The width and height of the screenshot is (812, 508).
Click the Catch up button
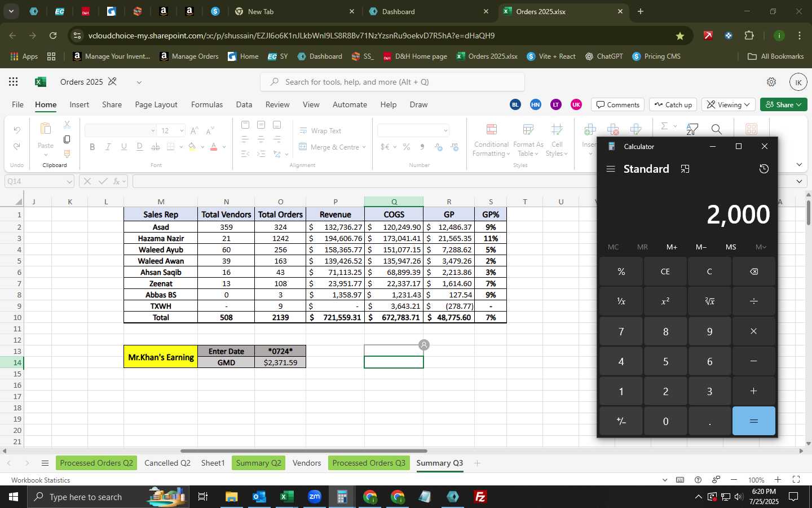click(673, 104)
